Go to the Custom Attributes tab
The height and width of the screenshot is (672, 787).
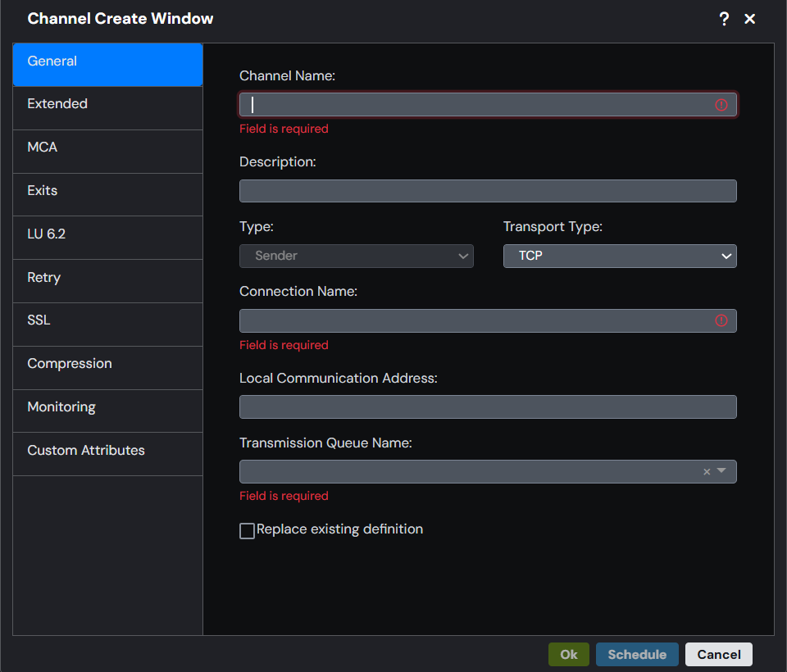(108, 454)
